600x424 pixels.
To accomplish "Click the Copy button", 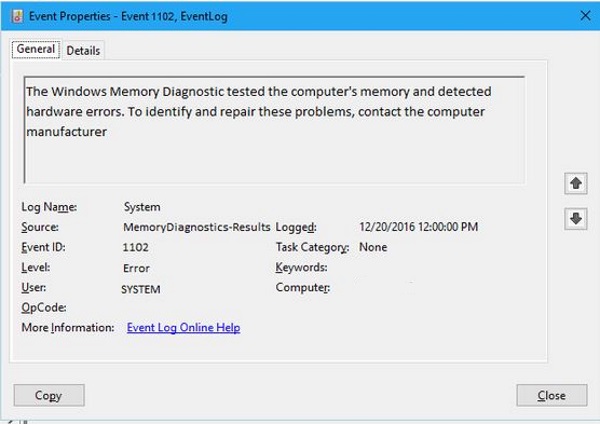I will coord(49,395).
